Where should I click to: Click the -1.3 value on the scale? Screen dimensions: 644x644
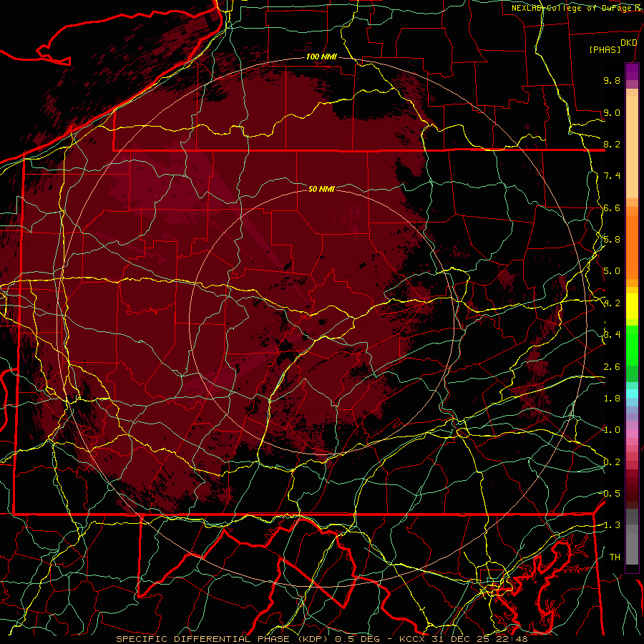610,525
